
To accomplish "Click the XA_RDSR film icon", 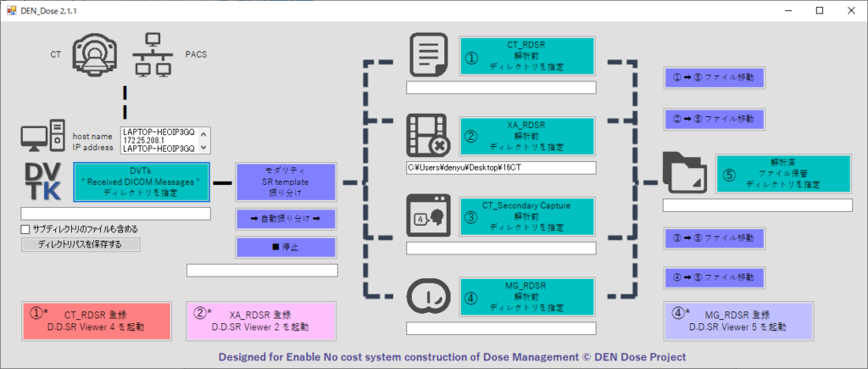I will point(430,136).
